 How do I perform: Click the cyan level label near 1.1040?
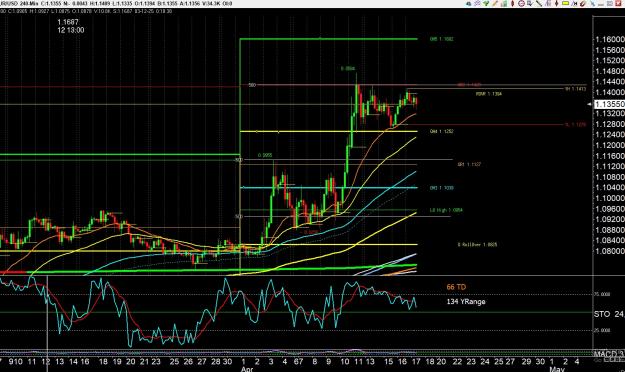coord(441,187)
